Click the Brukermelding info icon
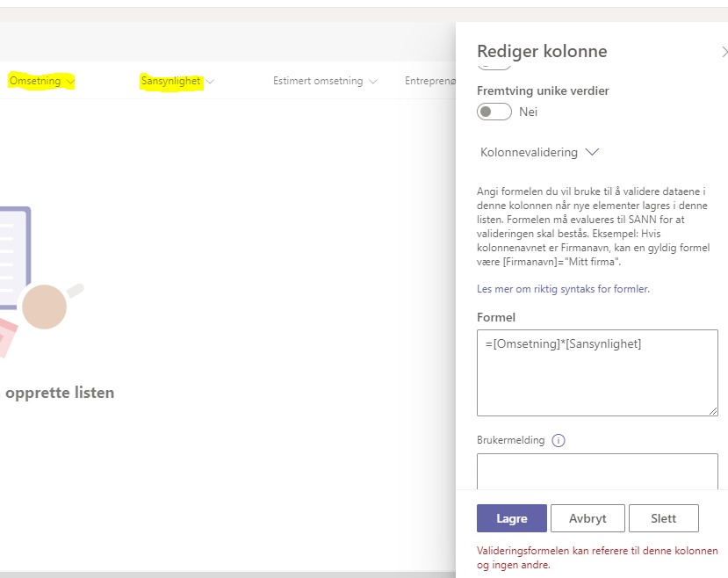The width and height of the screenshot is (728, 578). tap(559, 440)
